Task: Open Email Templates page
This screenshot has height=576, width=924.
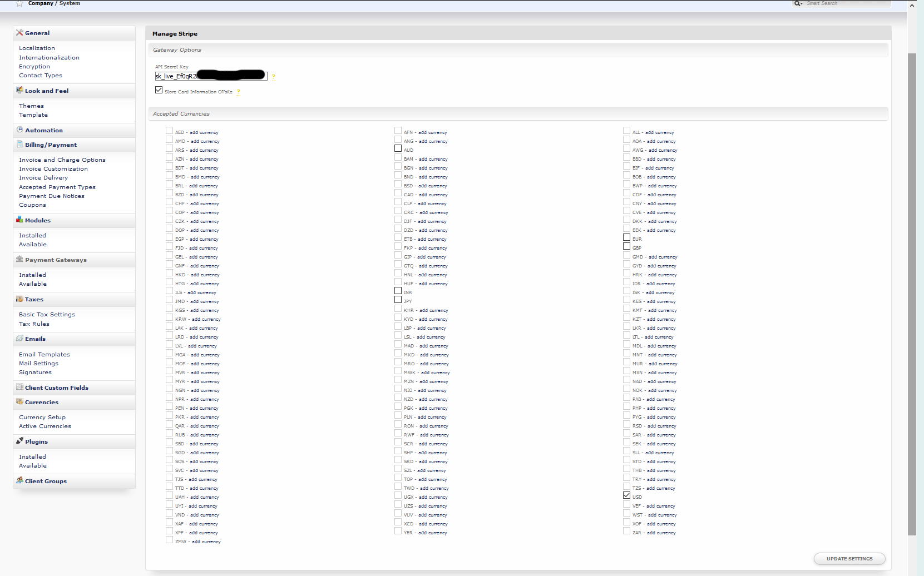Action: click(45, 354)
